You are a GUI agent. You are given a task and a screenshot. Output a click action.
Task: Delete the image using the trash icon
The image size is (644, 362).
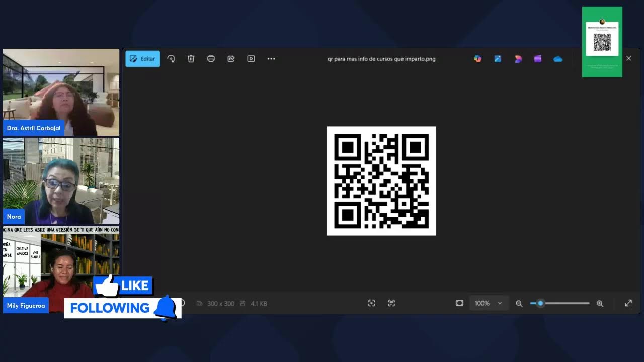pos(191,59)
